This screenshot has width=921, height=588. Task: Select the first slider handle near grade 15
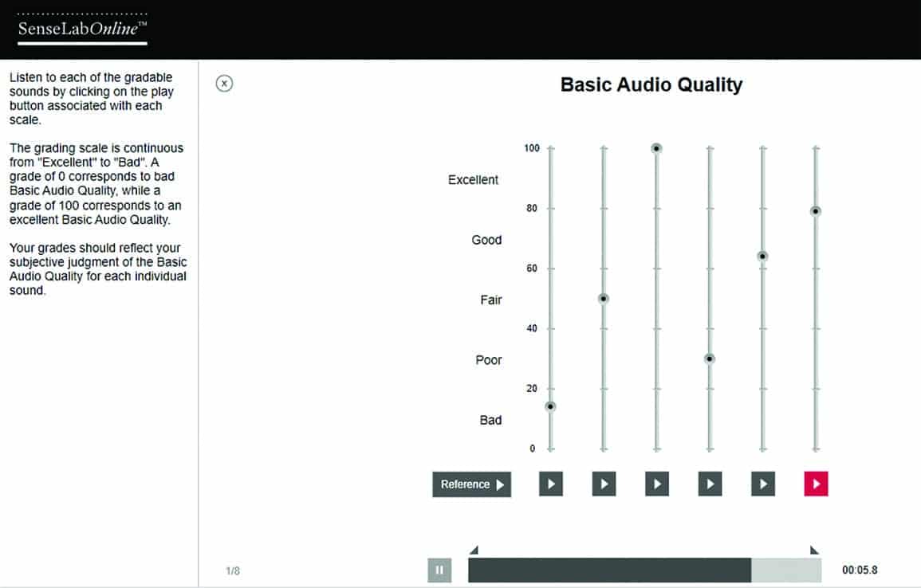click(550, 407)
